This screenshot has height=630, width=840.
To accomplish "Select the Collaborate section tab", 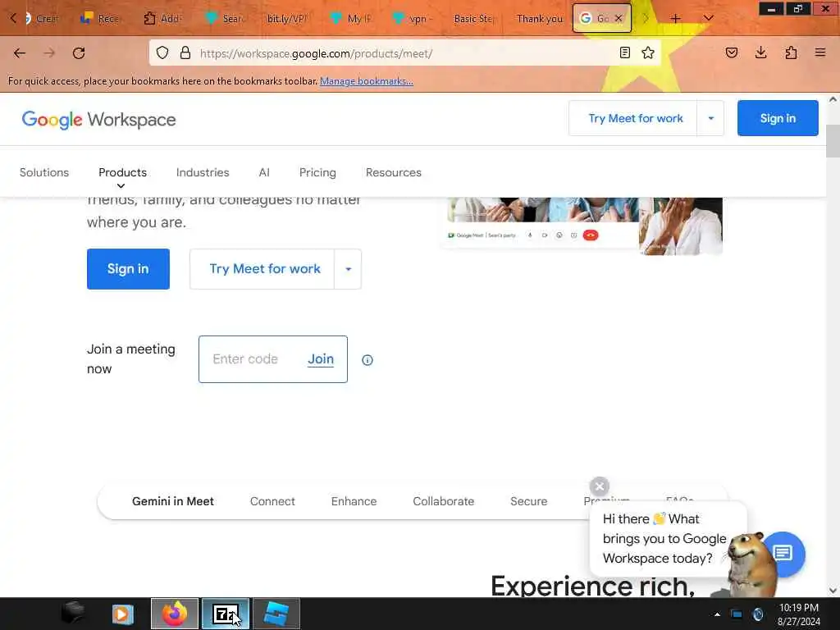I will tap(444, 501).
